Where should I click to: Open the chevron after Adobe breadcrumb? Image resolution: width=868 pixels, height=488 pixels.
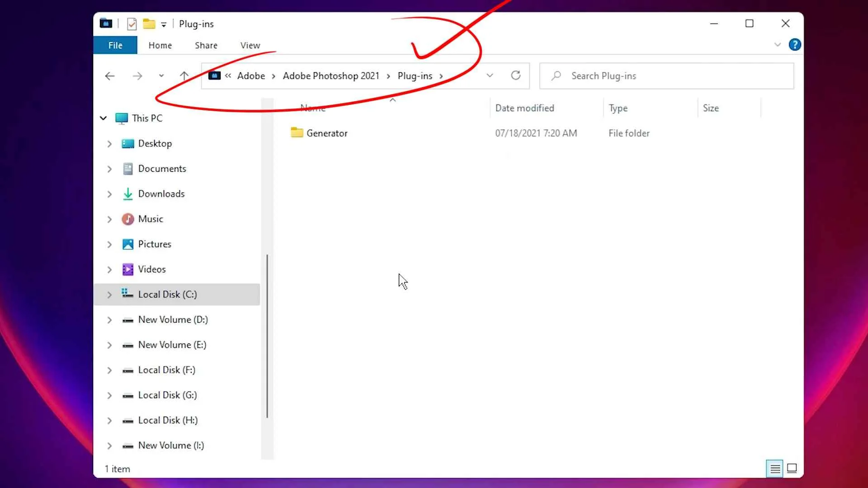click(274, 76)
